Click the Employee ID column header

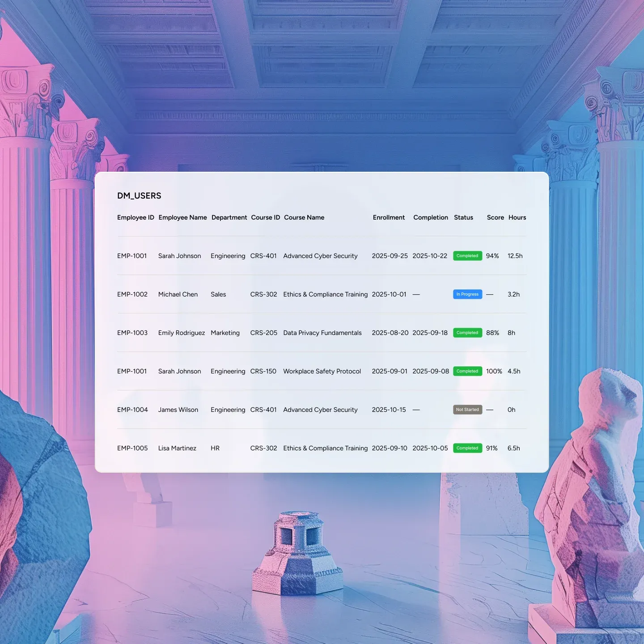[136, 217]
